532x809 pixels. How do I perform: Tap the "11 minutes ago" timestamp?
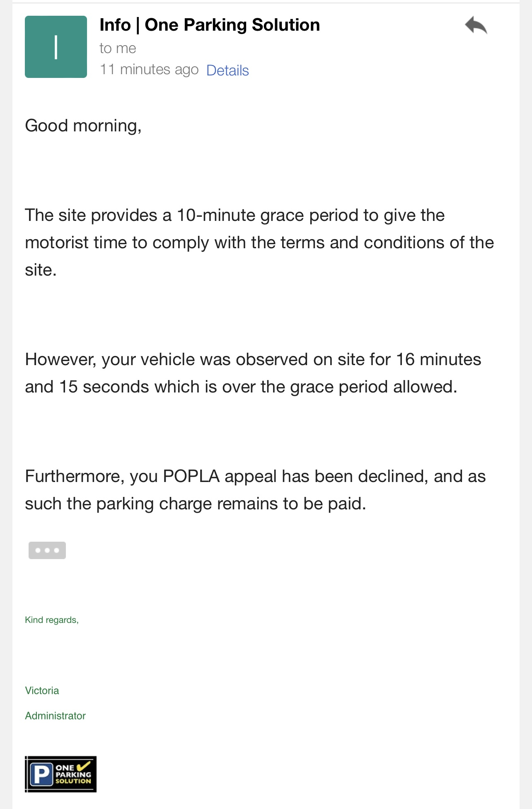(x=149, y=70)
